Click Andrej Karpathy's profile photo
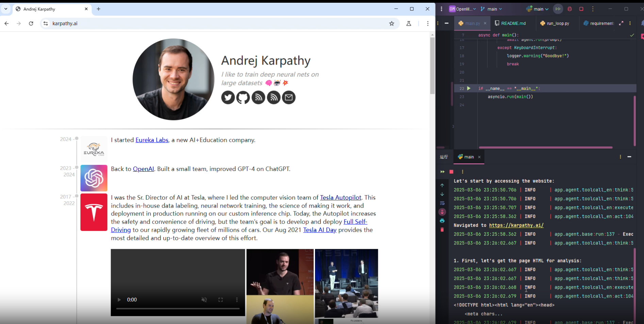The height and width of the screenshot is (324, 644). coord(174,79)
